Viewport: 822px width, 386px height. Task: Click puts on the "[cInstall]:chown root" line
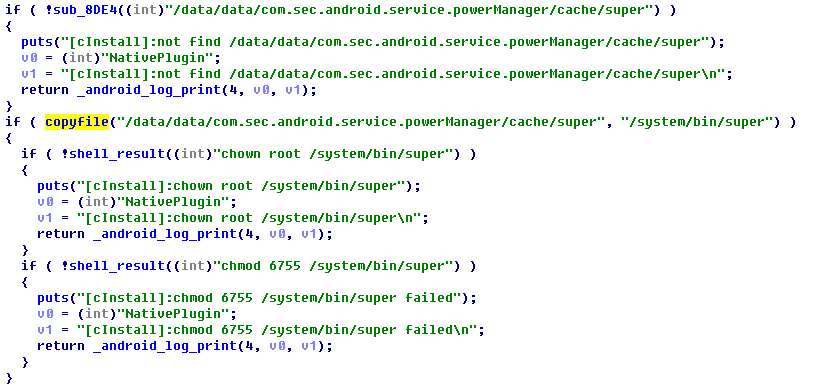pyautogui.click(x=52, y=186)
